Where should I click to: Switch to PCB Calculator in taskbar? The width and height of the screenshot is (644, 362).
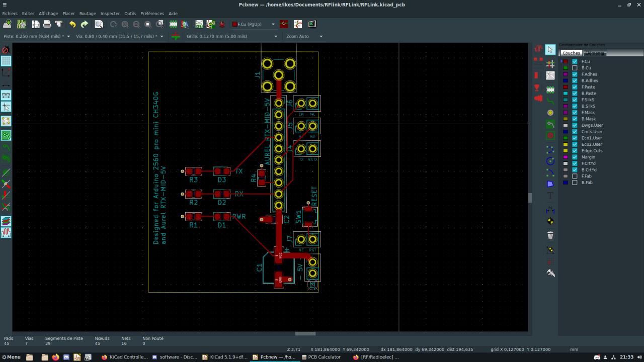point(320,357)
